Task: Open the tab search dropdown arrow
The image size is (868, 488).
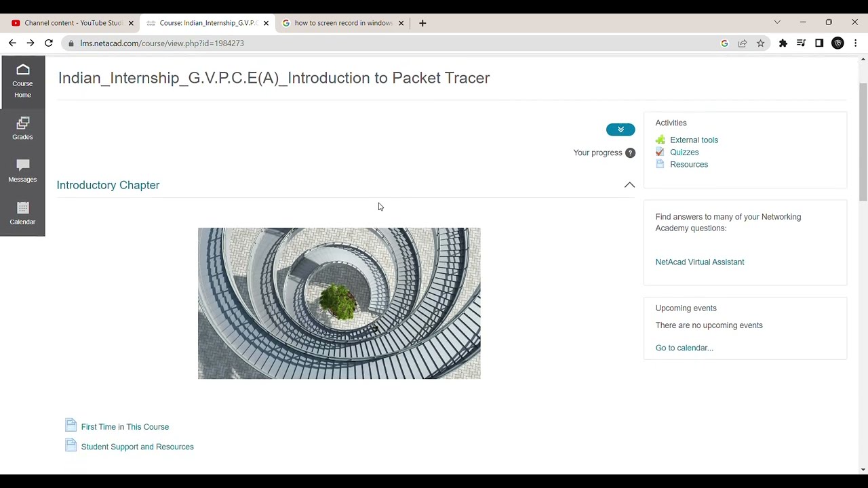Action: (777, 22)
